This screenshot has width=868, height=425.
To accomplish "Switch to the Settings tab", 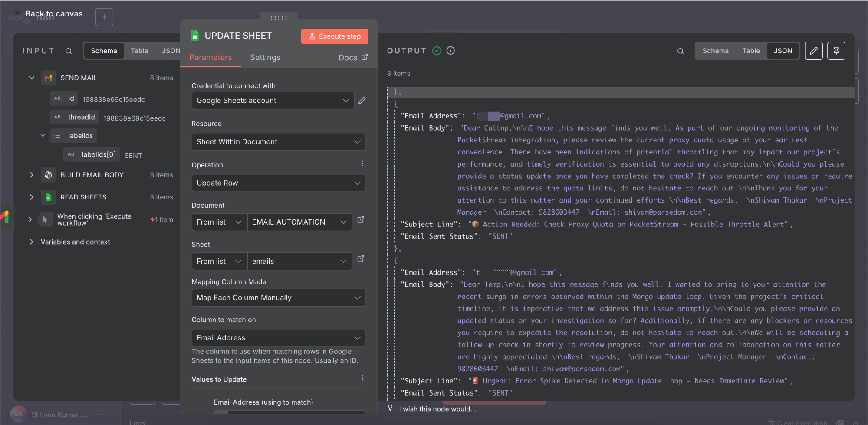I will [265, 58].
